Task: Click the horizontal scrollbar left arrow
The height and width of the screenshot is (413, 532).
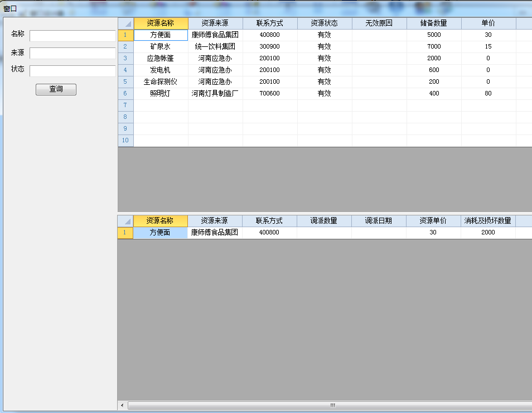Action: pyautogui.click(x=122, y=405)
